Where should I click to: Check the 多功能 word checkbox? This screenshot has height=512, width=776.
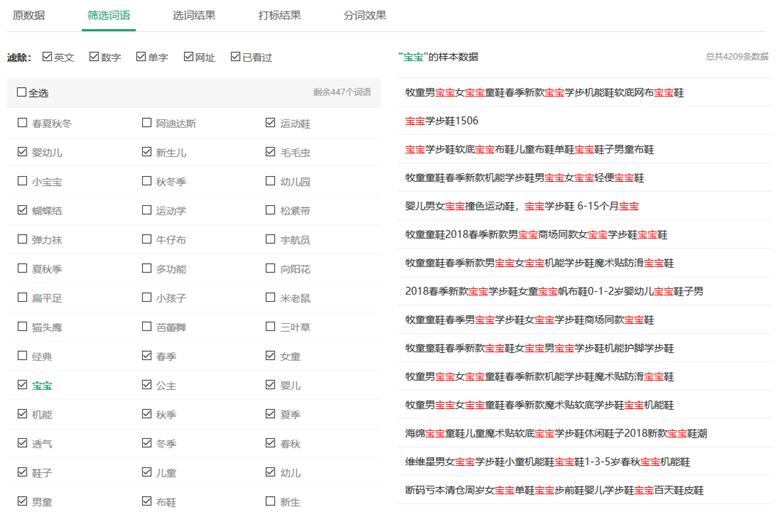coord(146,268)
